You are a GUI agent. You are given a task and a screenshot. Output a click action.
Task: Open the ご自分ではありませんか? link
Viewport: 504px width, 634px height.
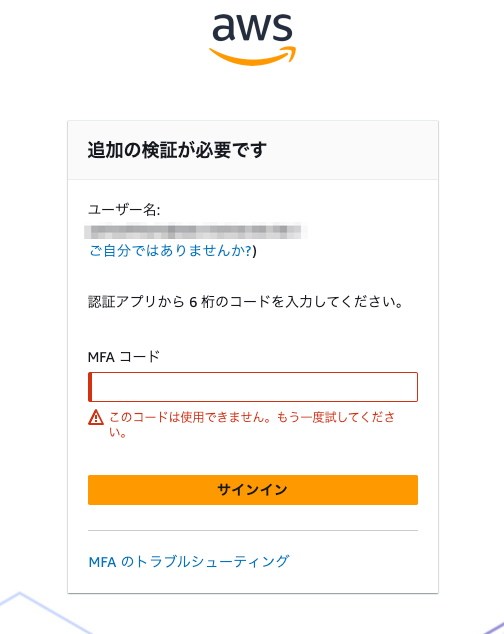pos(170,251)
